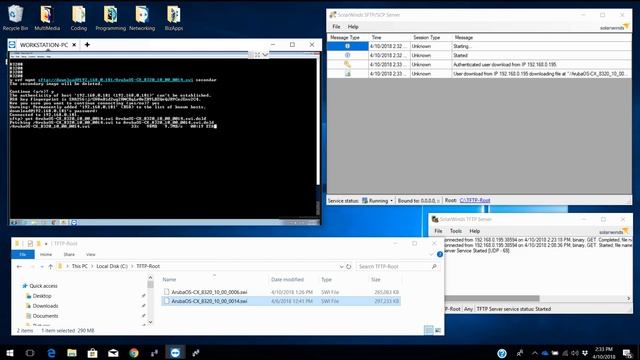The image size is (640, 360).
Task: Open Tools menu in TFTP Server window
Action: [456, 231]
